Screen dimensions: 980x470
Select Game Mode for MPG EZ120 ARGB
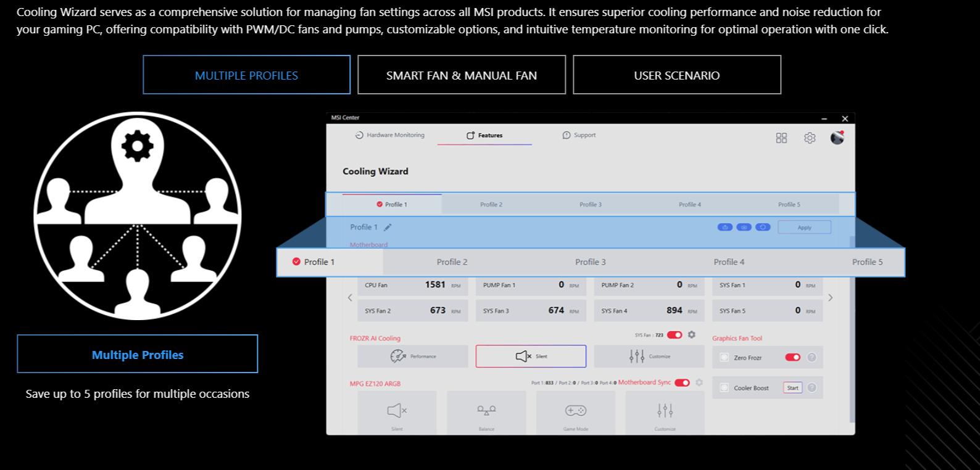pyautogui.click(x=575, y=412)
